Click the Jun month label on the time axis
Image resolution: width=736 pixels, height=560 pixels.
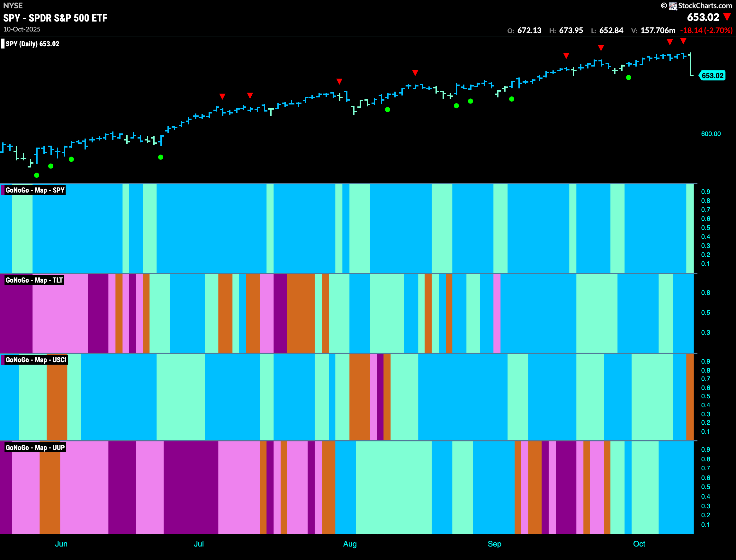pos(61,544)
